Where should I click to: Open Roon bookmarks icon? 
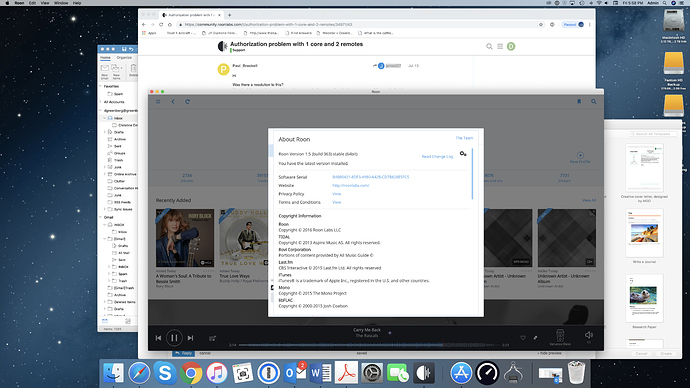click(x=579, y=102)
